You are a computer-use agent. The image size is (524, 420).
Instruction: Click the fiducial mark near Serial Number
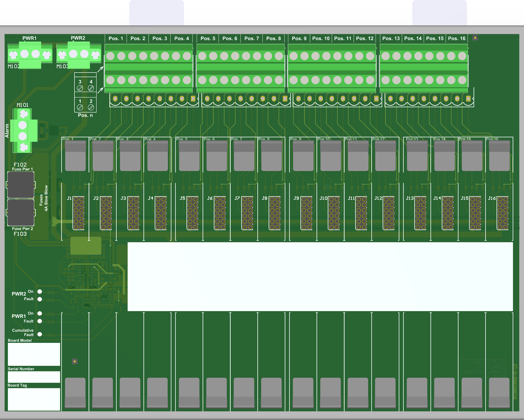coord(75,361)
